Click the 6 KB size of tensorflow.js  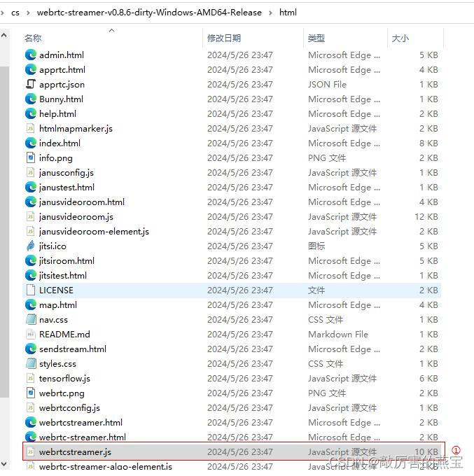pyautogui.click(x=428, y=378)
